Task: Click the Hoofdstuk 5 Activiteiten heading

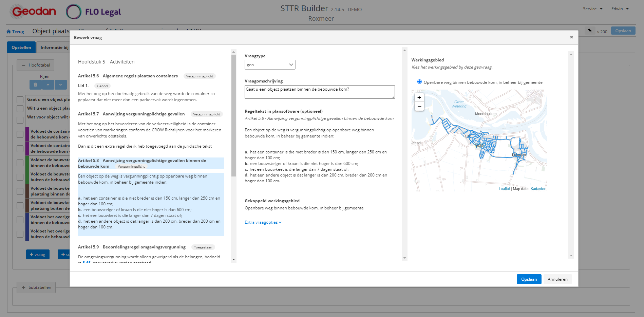Action: coord(106,62)
